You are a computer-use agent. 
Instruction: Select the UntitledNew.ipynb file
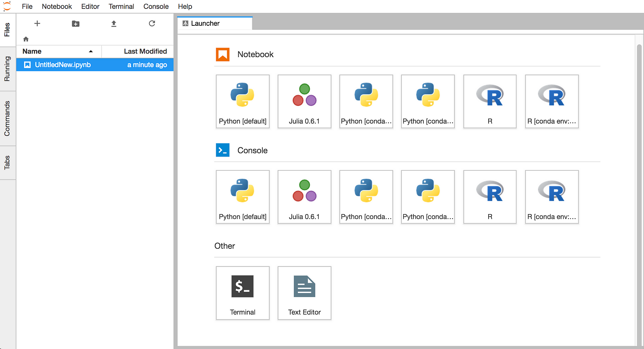[95, 65]
